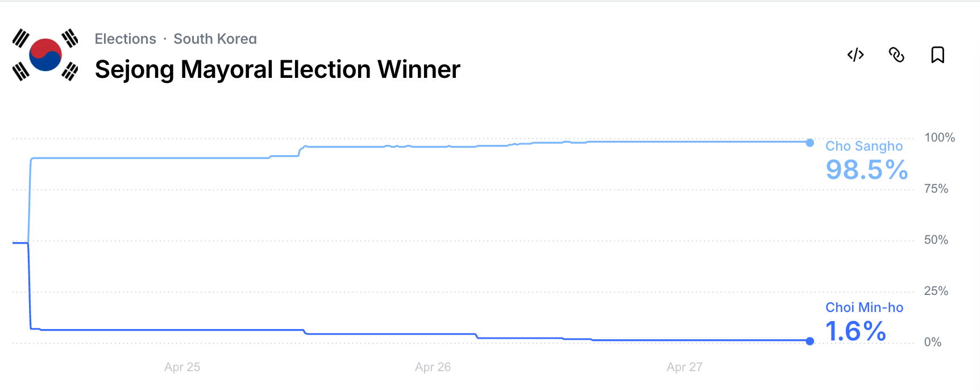The image size is (980, 391).
Task: Click the Cho Sangho line endpoint dot
Action: click(x=810, y=143)
